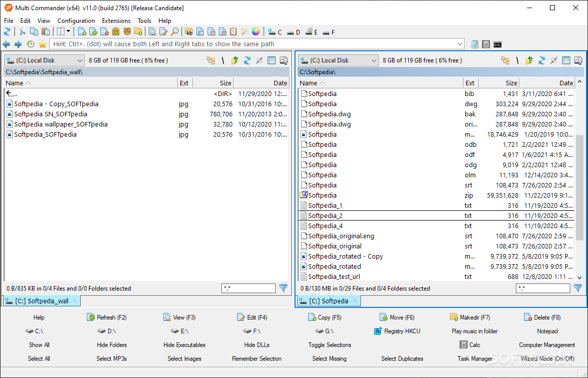Select 'Softpedia SN_SOFTpedia' jpg file
The width and height of the screenshot is (588, 378).
pyautogui.click(x=146, y=114)
